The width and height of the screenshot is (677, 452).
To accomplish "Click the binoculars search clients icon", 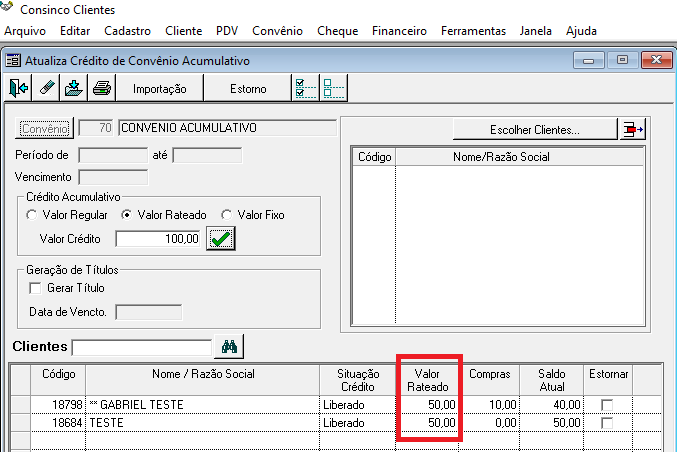I will pos(229,346).
